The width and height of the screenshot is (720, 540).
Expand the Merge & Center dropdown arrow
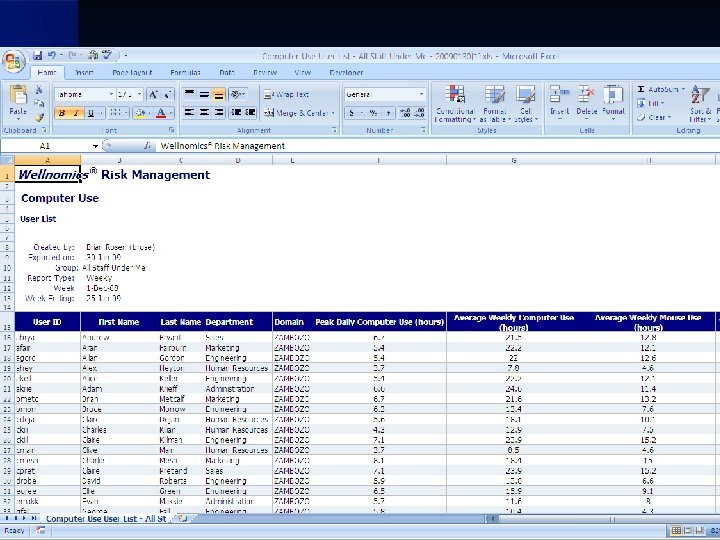click(333, 113)
